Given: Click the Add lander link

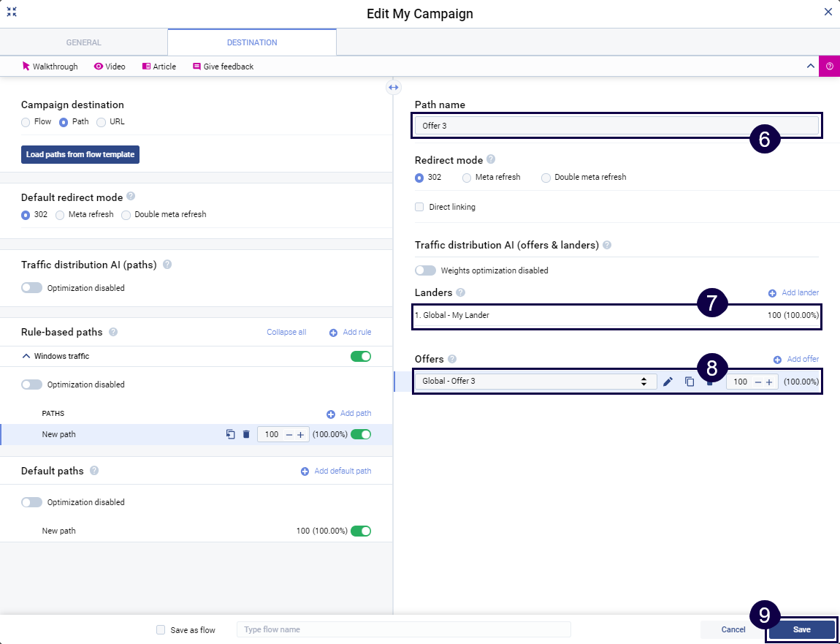Looking at the screenshot, I should click(x=793, y=292).
